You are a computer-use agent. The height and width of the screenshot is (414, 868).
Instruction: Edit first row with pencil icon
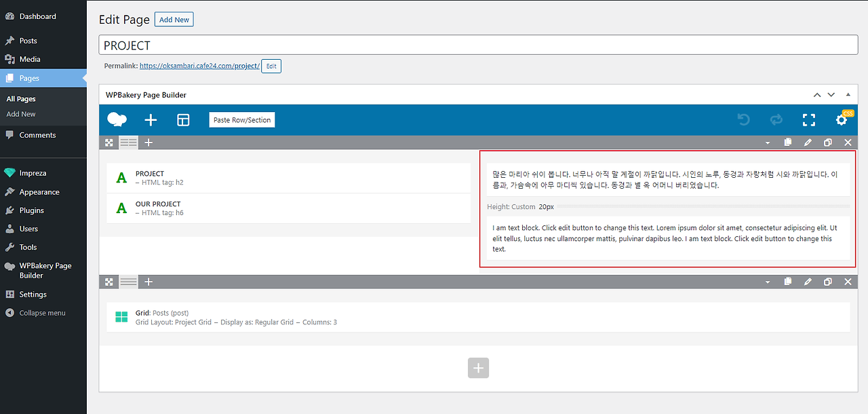point(808,143)
